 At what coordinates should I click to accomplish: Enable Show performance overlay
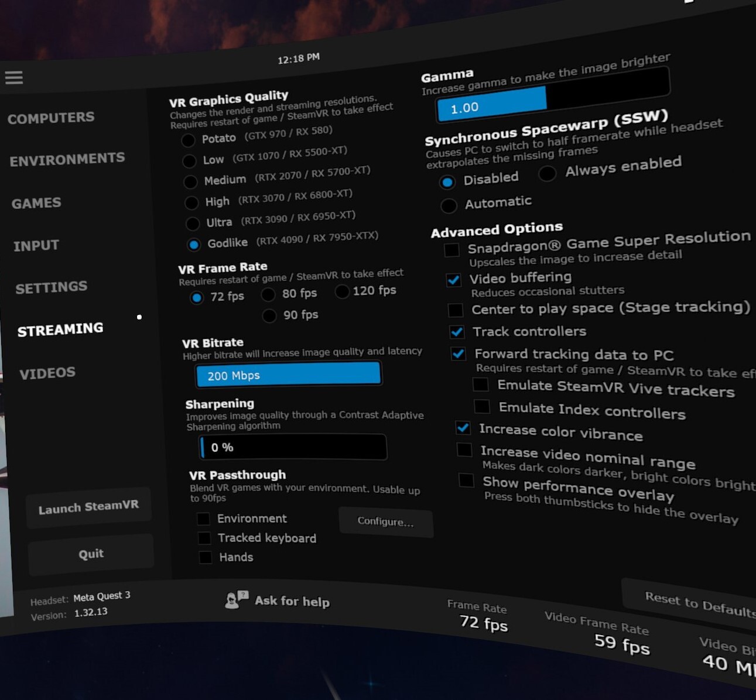(466, 480)
